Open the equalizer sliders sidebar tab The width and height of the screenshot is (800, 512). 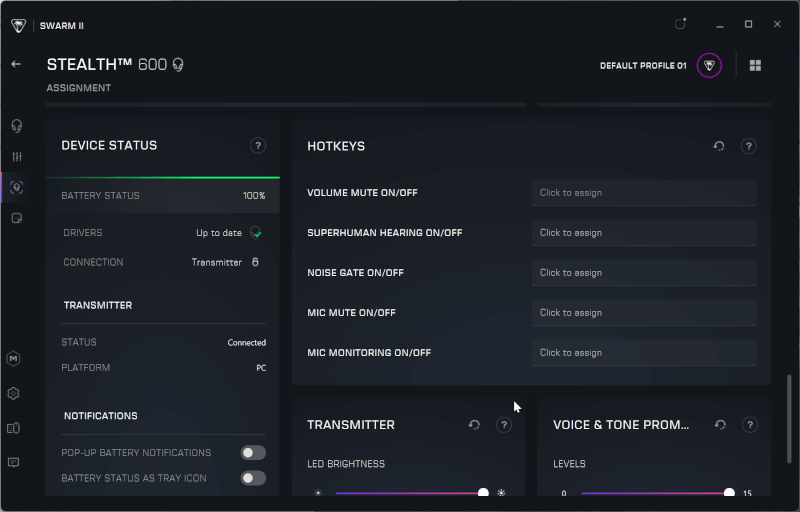pyautogui.click(x=17, y=157)
